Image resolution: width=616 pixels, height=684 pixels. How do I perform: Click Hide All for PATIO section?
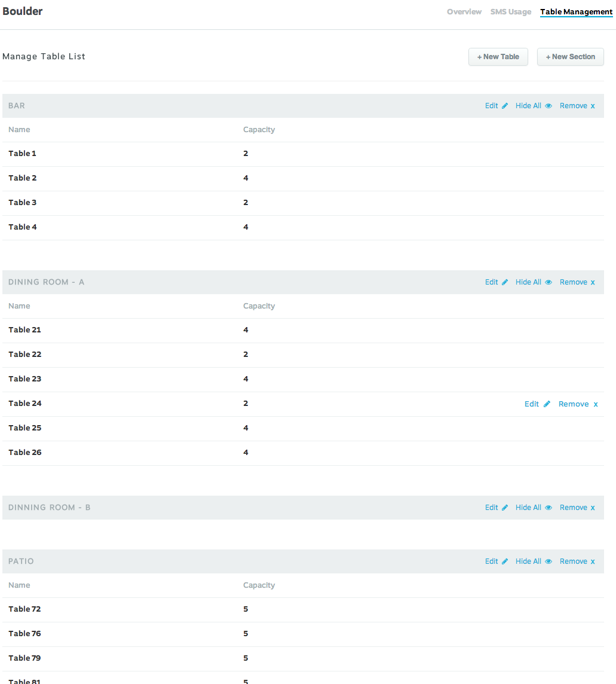point(528,561)
